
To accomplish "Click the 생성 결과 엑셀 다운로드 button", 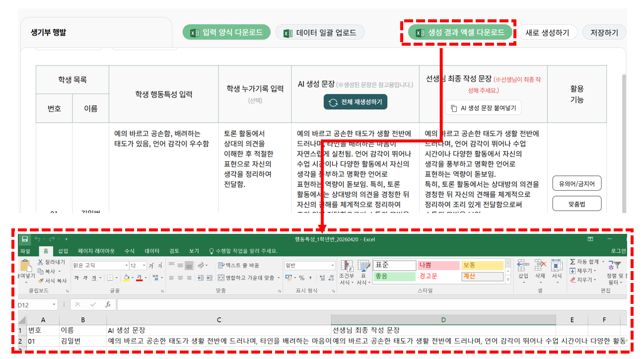I will [x=460, y=33].
